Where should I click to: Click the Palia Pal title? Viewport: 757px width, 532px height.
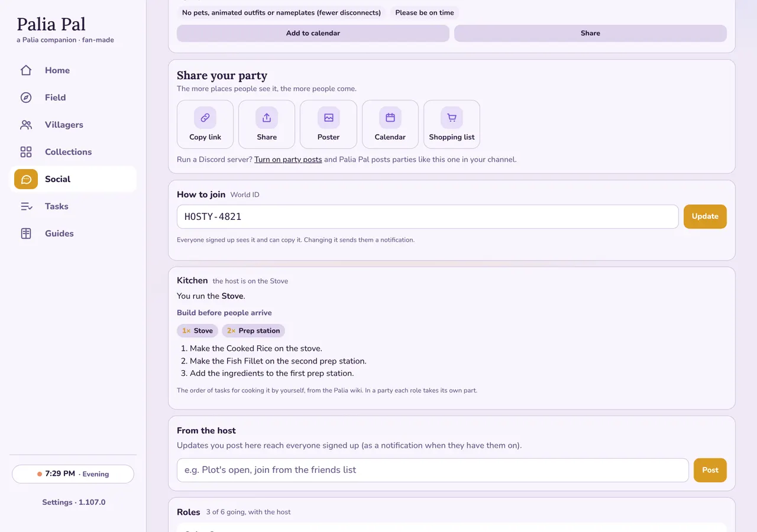(x=51, y=24)
